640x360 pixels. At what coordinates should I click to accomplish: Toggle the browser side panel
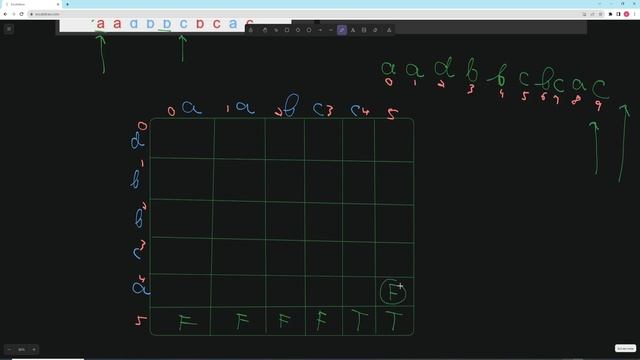coord(618,14)
